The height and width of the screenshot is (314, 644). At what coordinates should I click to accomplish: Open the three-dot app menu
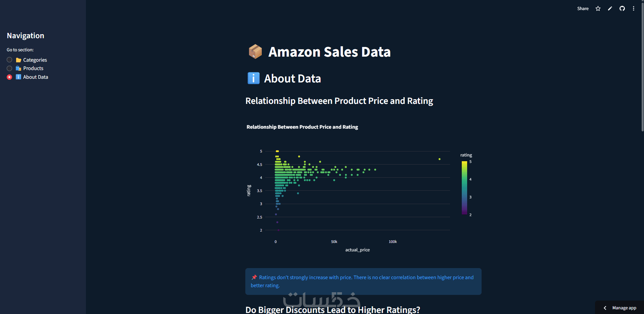[634, 9]
